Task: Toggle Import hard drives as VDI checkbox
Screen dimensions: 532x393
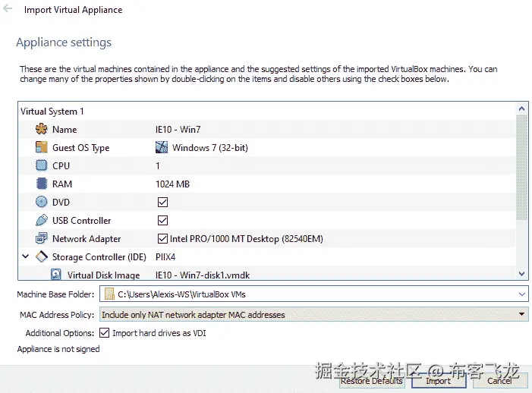Action: pos(104,333)
